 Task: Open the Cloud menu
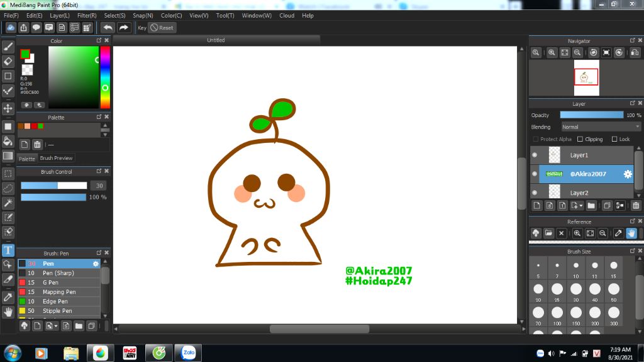(287, 15)
